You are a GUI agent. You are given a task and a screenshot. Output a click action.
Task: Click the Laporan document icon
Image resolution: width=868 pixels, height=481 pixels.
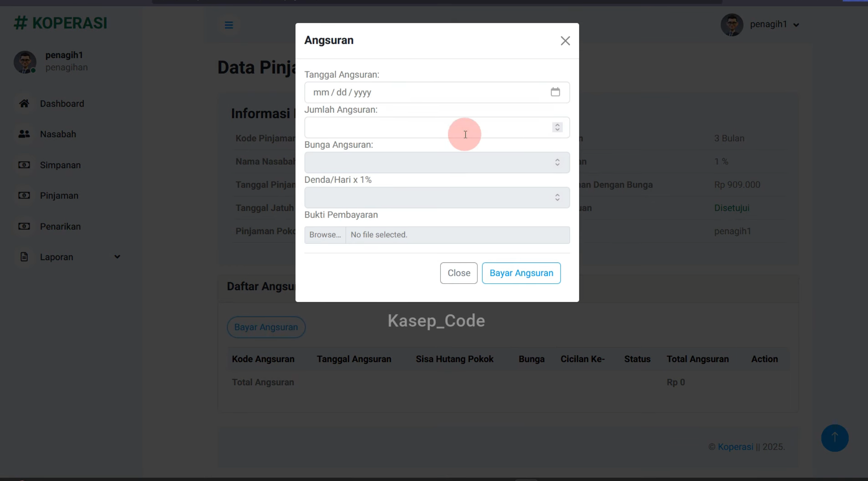tap(24, 257)
